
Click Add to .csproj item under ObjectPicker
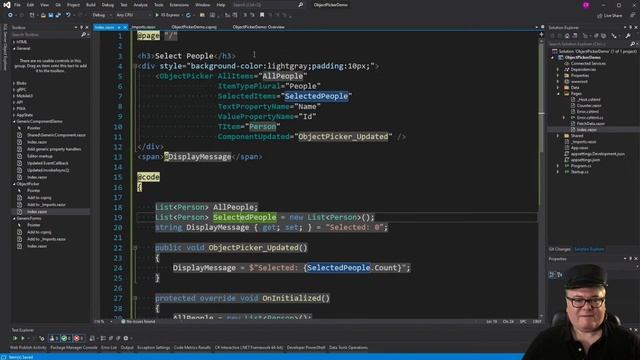[x=39, y=198]
